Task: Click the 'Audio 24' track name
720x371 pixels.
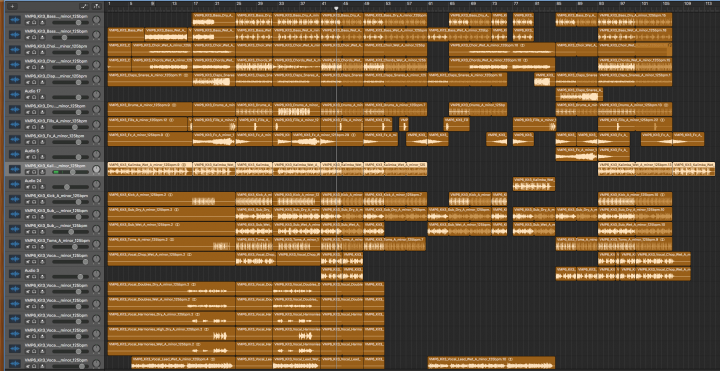Action: (x=33, y=181)
